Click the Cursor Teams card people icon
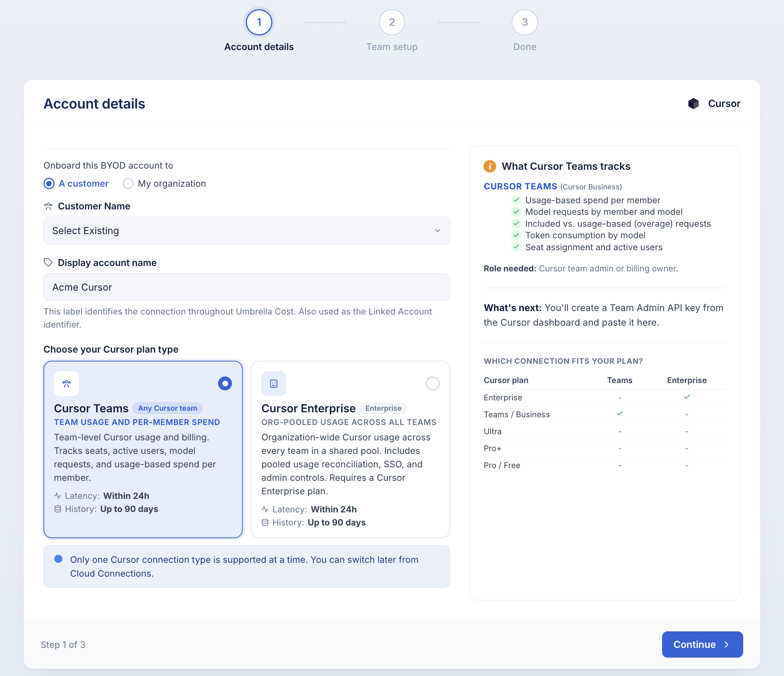This screenshot has width=784, height=676. click(x=66, y=383)
